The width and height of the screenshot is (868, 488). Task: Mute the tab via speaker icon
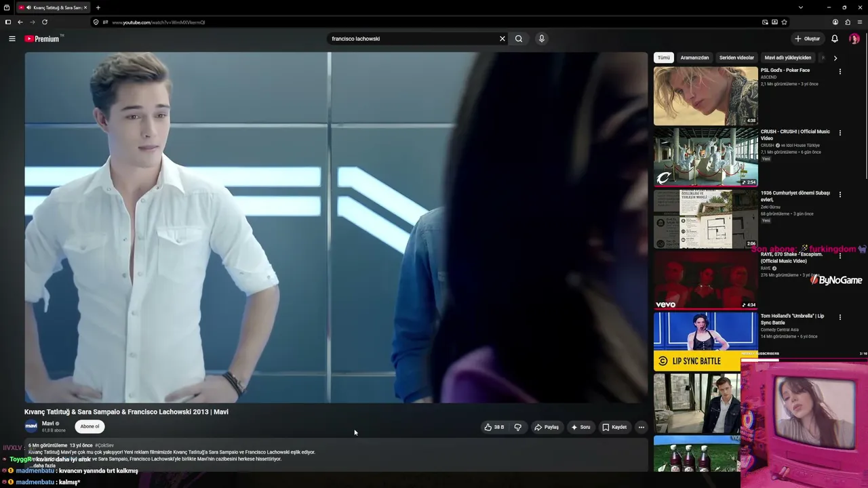[x=28, y=7]
